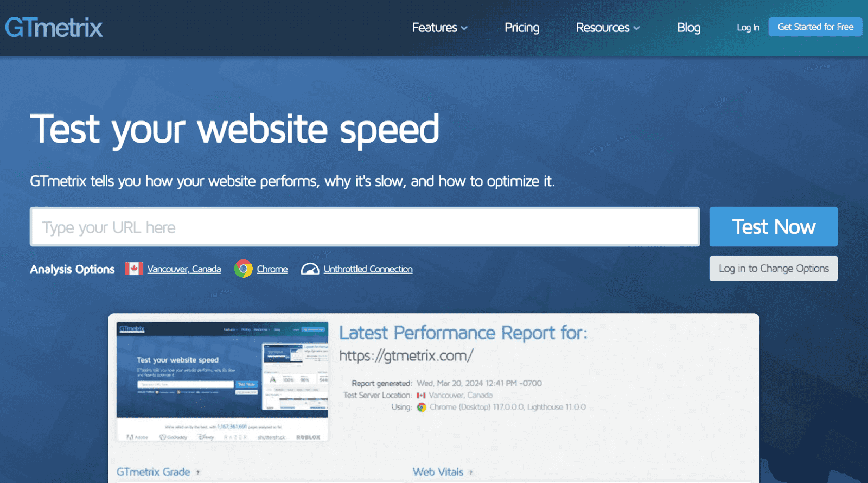This screenshot has height=483, width=868.
Task: Click the Test Now button
Action: point(774,227)
